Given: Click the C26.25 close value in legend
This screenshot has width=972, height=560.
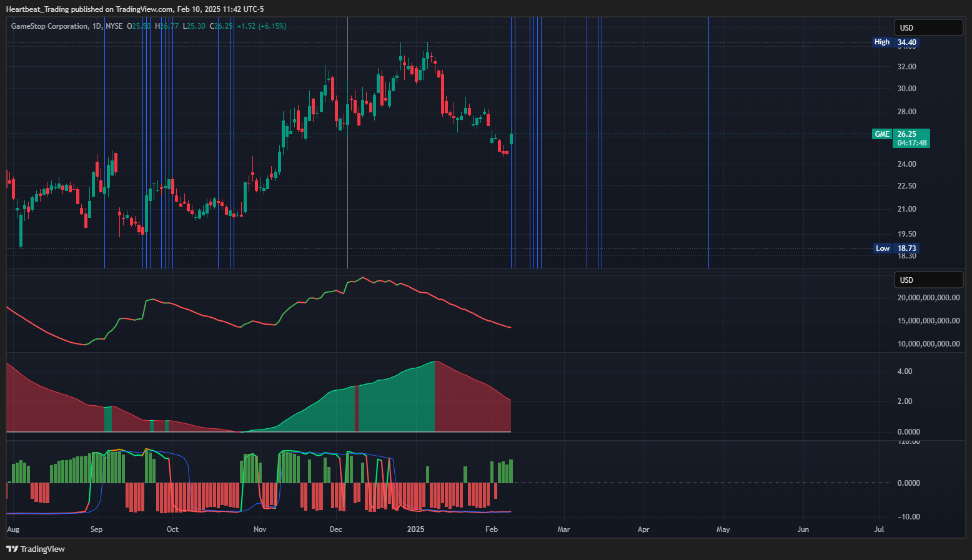Looking at the screenshot, I should [x=221, y=26].
